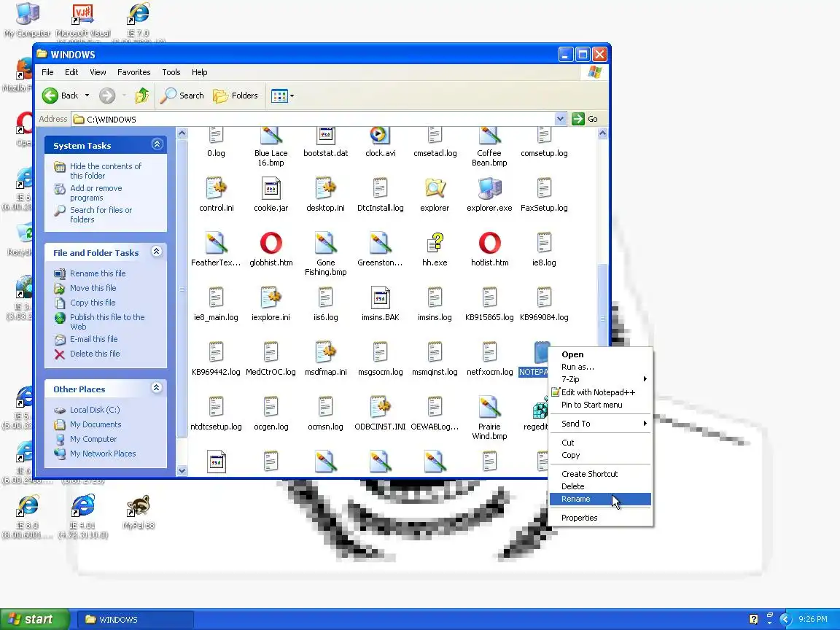Click Add or remove programs link
The width and height of the screenshot is (840, 630).
96,192
